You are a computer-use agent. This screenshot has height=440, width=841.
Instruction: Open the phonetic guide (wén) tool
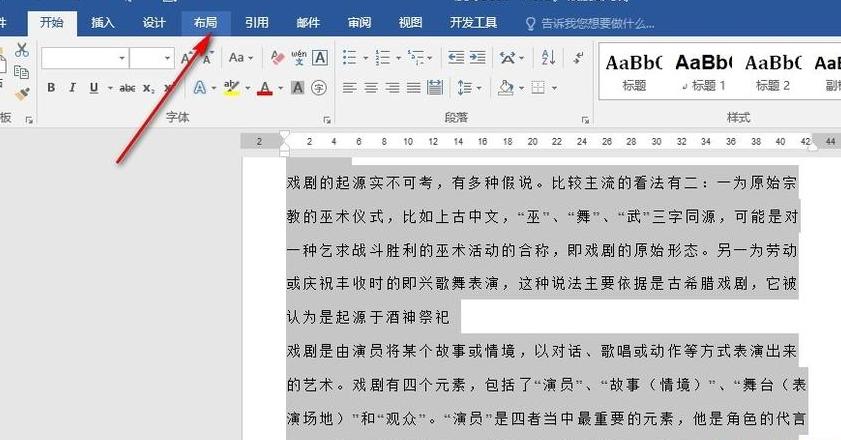pos(299,57)
